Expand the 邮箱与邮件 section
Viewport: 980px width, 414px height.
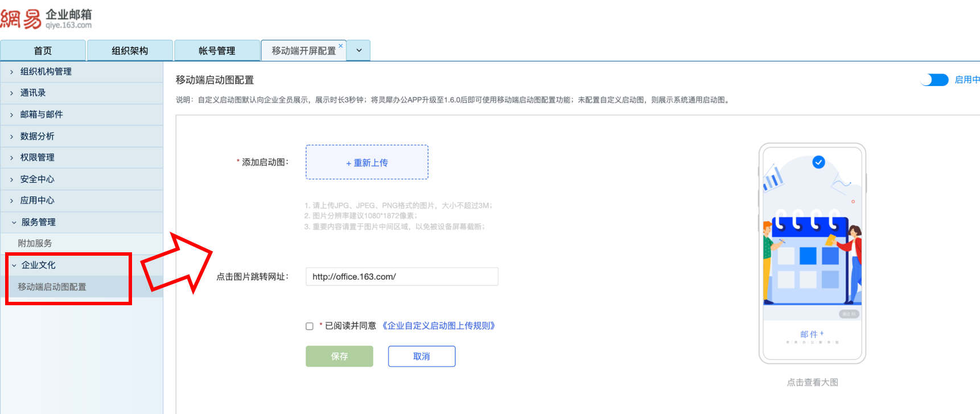click(x=41, y=114)
